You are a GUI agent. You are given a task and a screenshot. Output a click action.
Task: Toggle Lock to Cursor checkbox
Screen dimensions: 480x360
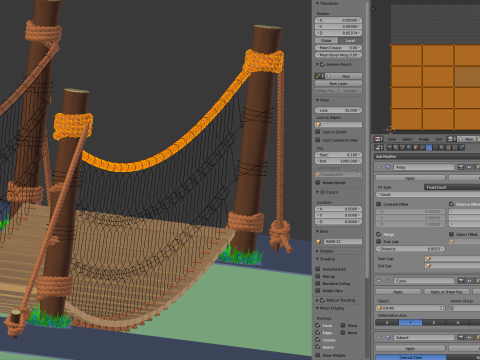(318, 132)
